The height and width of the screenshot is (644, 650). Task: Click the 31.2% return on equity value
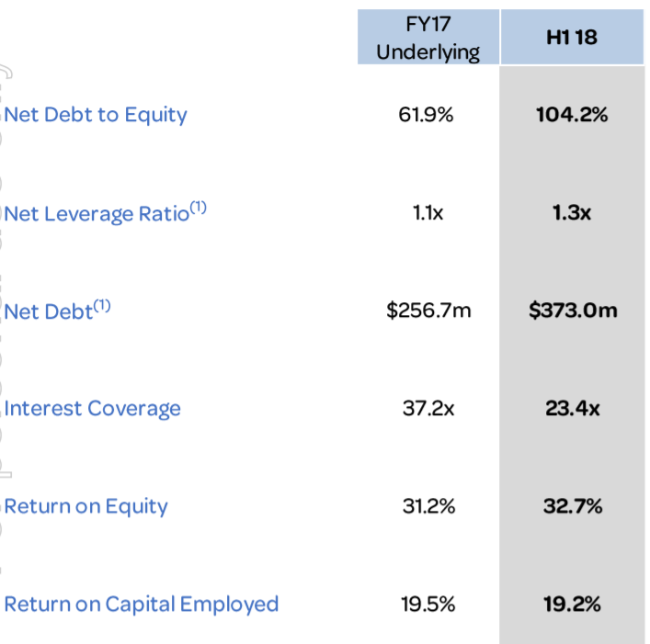tap(429, 506)
